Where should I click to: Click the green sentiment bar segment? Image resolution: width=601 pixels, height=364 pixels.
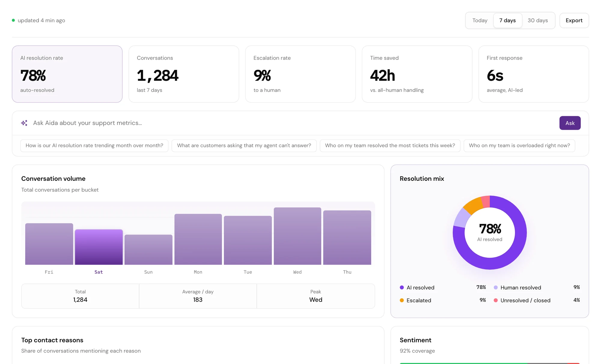point(463,363)
